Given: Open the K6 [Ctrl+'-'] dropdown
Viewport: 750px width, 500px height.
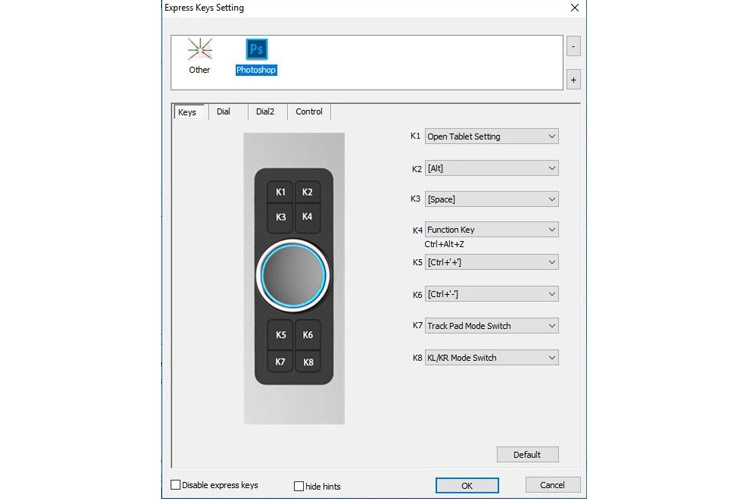Looking at the screenshot, I should click(x=492, y=294).
